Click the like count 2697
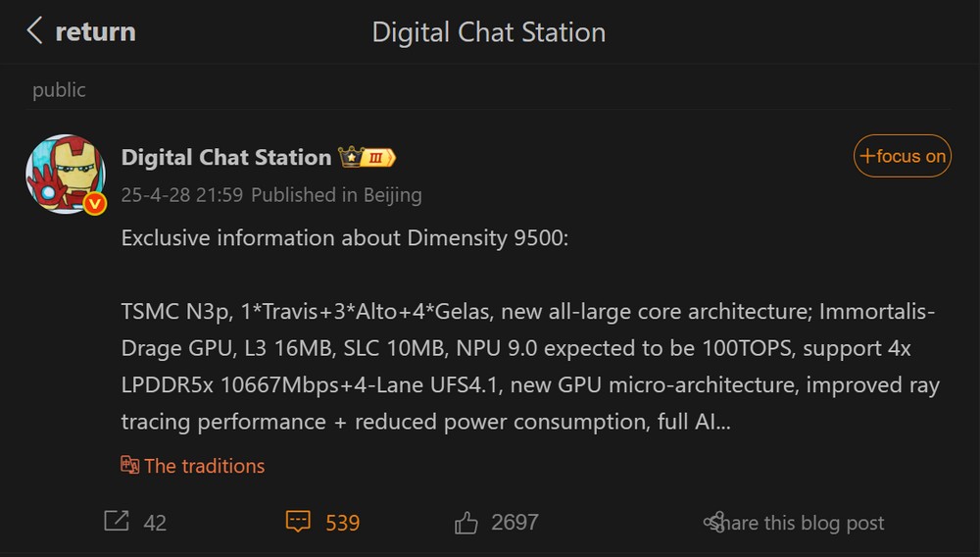 514,522
